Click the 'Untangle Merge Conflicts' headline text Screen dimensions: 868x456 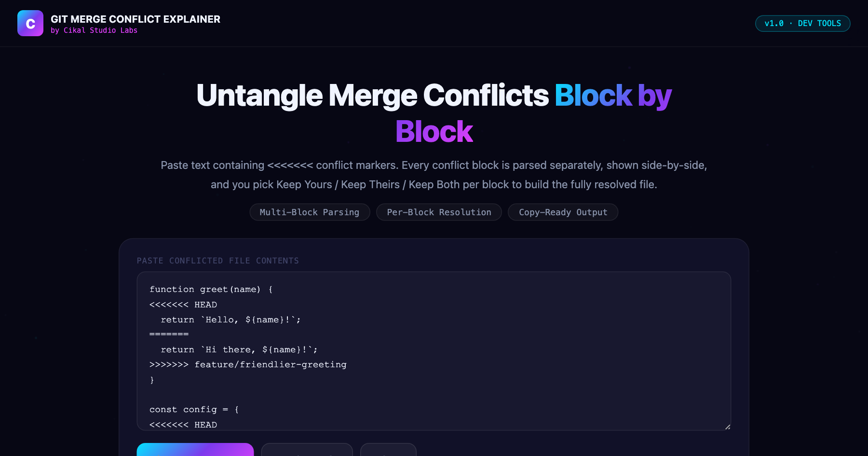(x=372, y=95)
